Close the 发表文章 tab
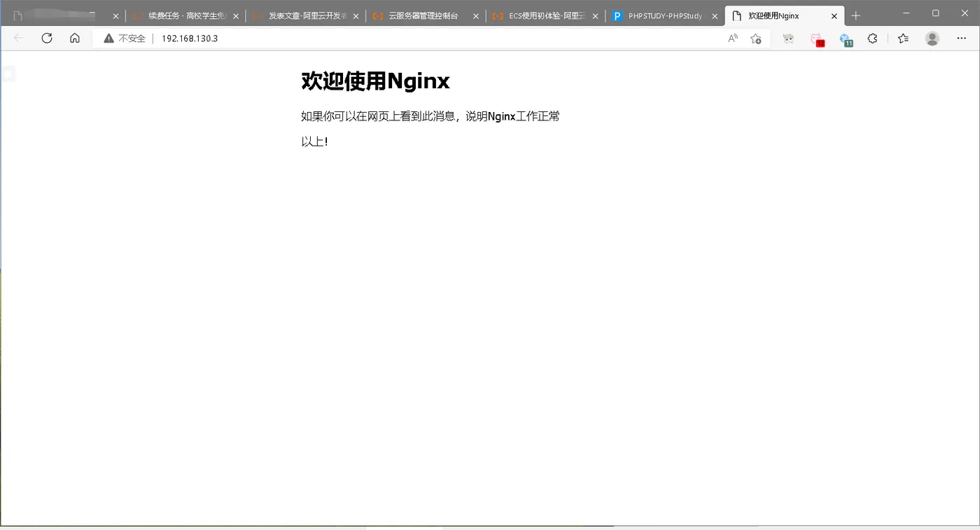 pyautogui.click(x=356, y=16)
